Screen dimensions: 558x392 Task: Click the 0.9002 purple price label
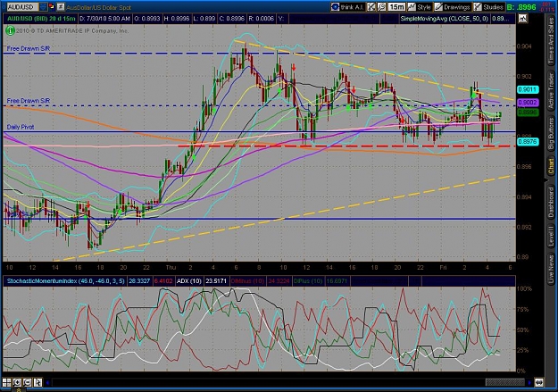(x=528, y=103)
